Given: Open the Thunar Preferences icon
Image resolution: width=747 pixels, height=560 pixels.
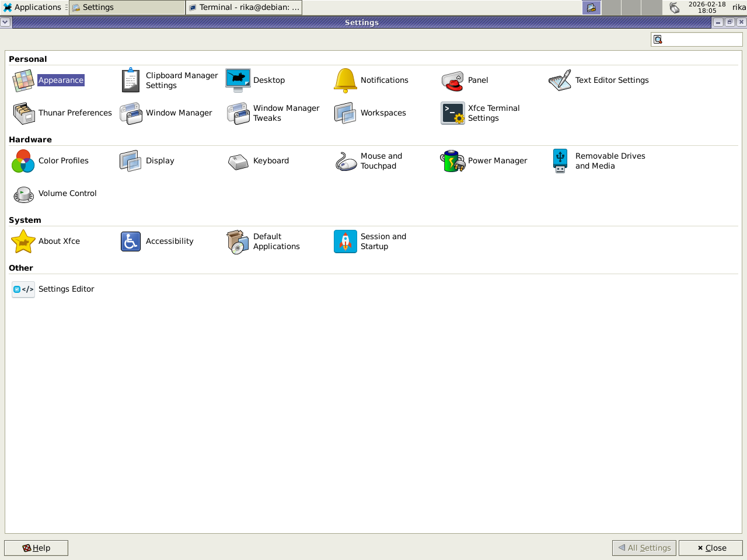Looking at the screenshot, I should 23,113.
